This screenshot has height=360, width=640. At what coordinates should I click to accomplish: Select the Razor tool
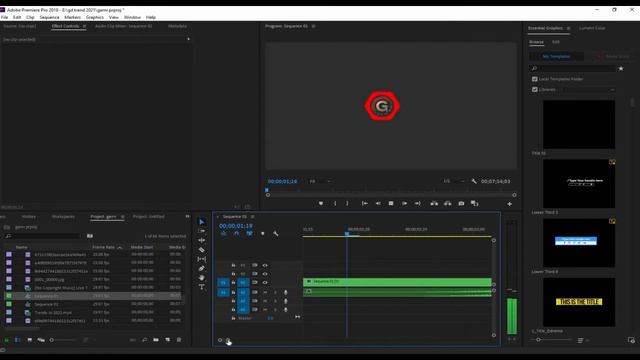[202, 250]
